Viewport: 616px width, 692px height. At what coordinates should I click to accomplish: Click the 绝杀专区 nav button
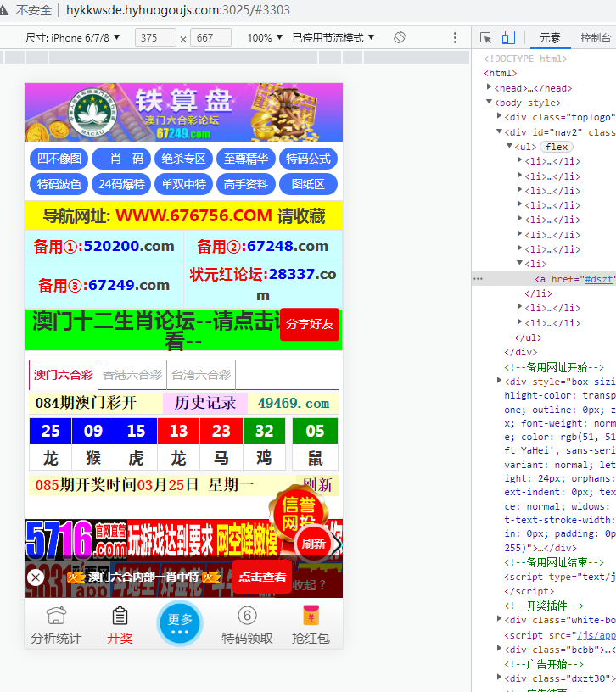pos(183,159)
